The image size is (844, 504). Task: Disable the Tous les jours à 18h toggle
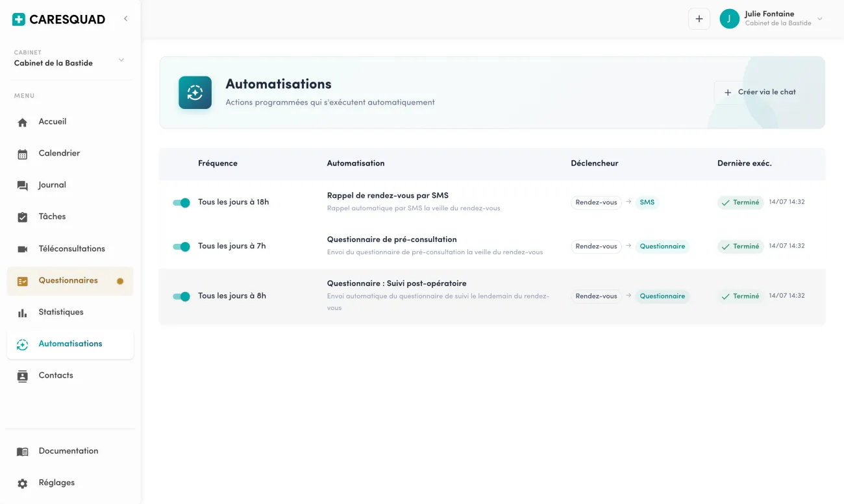(x=181, y=202)
